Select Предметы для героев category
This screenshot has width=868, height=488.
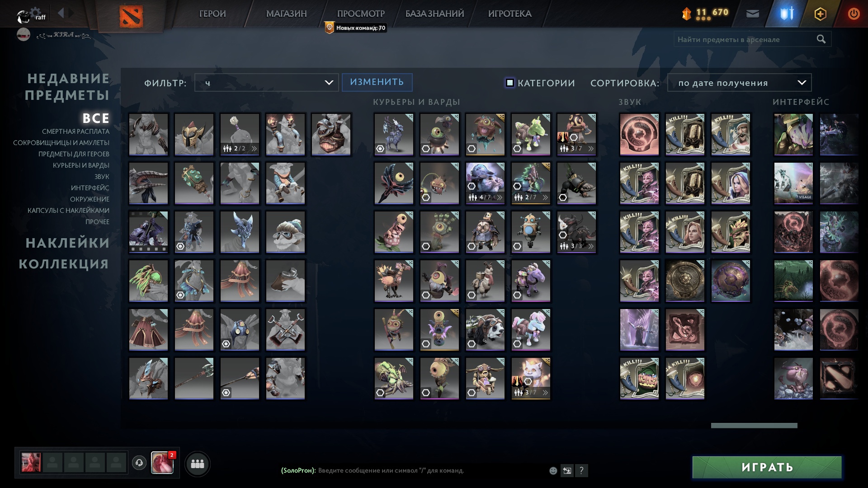click(x=74, y=154)
